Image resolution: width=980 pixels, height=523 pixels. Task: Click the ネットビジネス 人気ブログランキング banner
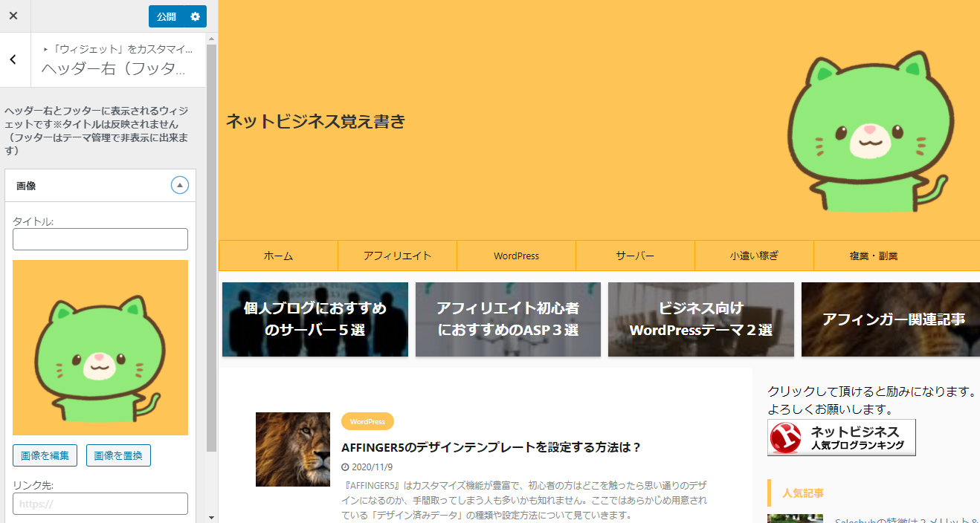coord(842,438)
